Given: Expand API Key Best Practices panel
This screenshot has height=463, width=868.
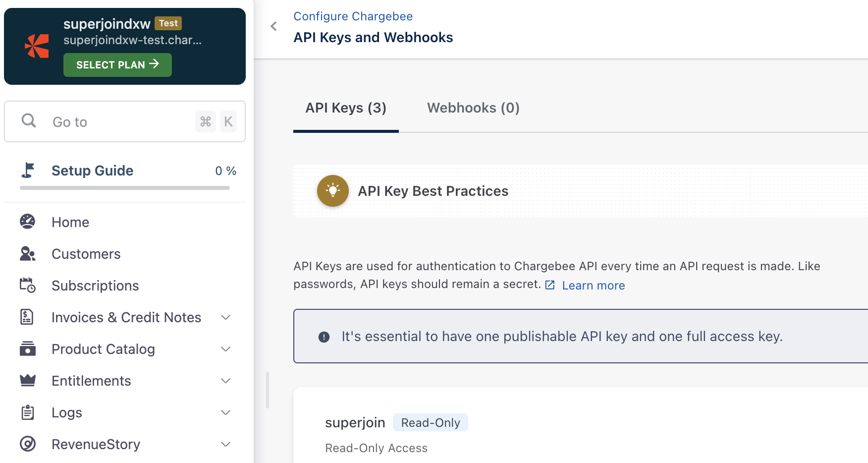Looking at the screenshot, I should pyautogui.click(x=581, y=191).
